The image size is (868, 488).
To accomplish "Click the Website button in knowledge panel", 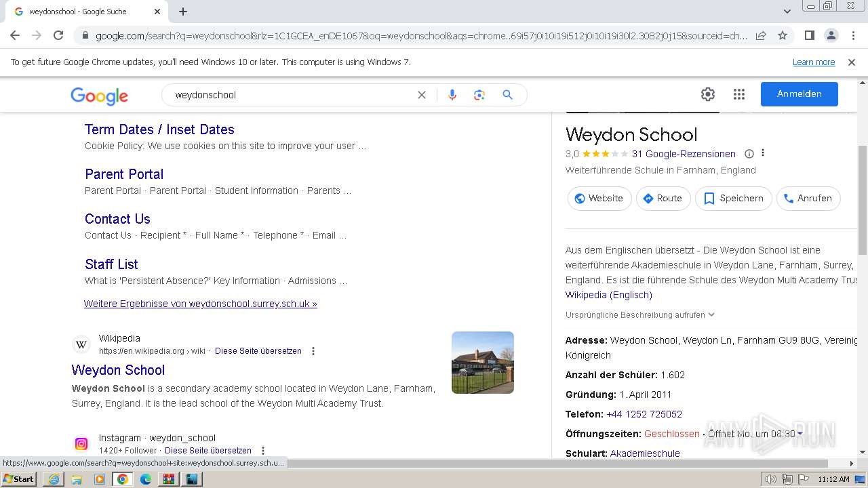I will (x=599, y=199).
